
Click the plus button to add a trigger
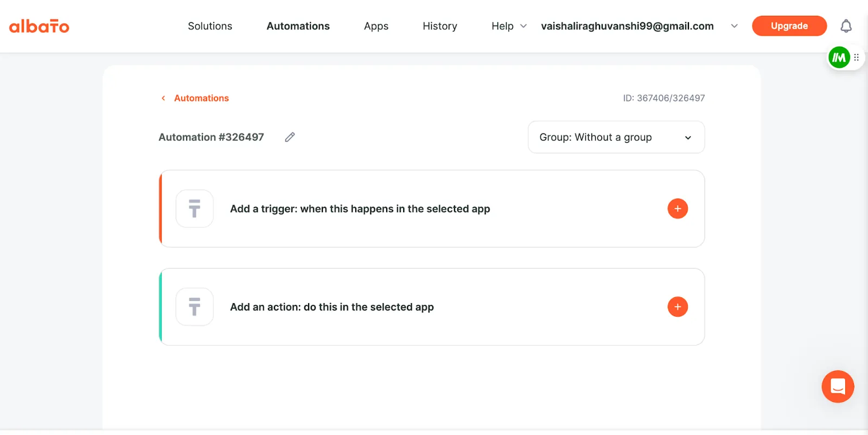(678, 209)
